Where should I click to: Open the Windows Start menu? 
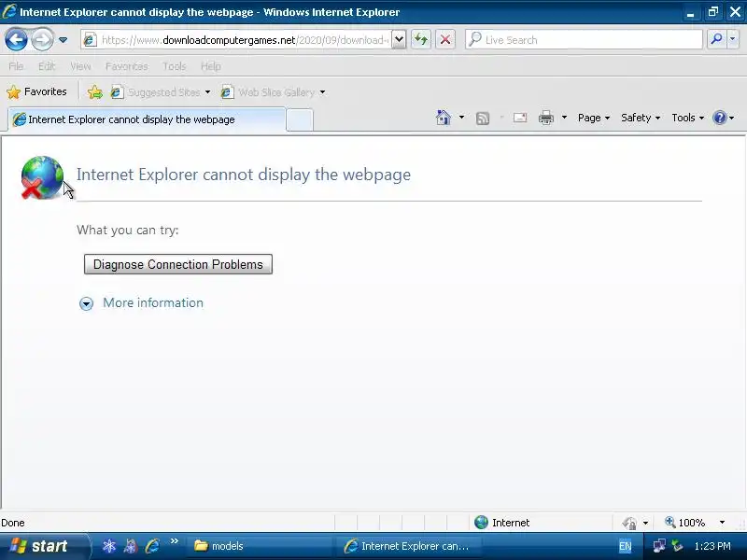[44, 546]
